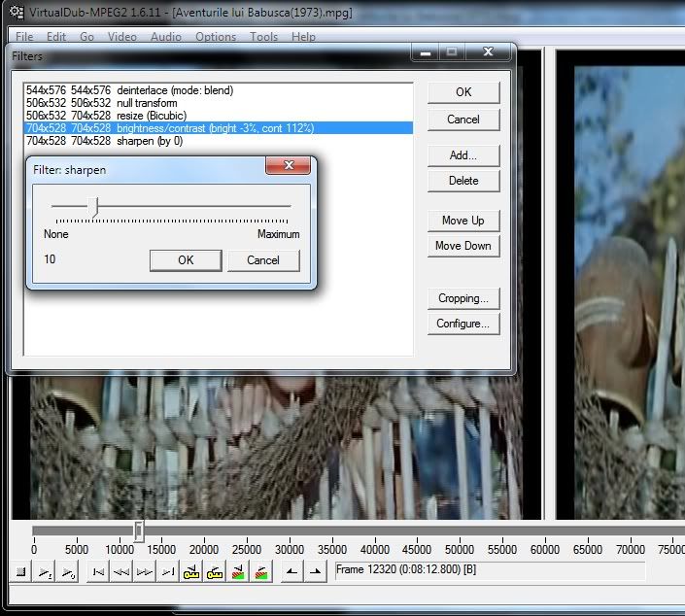Go to the next keyframe
Screen dimensions: 685x616
[x=215, y=572]
